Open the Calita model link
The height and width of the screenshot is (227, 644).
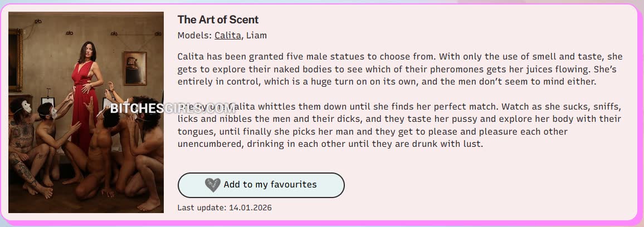tap(227, 36)
